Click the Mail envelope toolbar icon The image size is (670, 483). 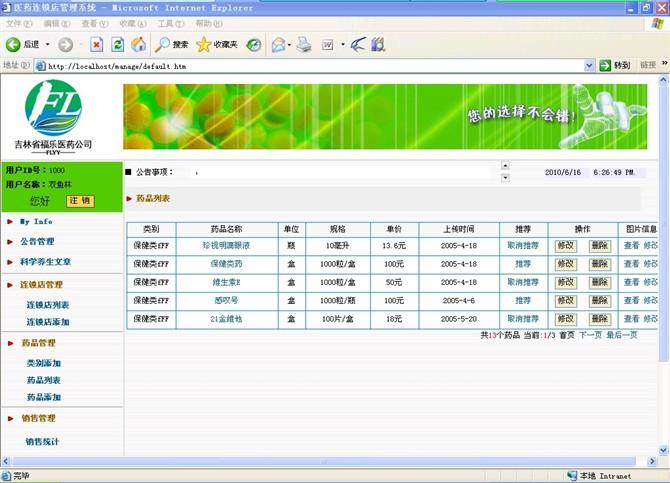(278, 44)
